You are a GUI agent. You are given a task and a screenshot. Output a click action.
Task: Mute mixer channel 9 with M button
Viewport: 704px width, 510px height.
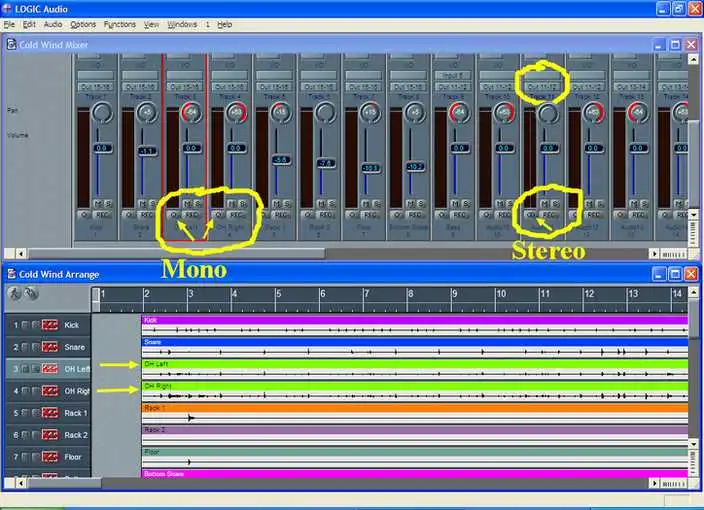(456, 204)
